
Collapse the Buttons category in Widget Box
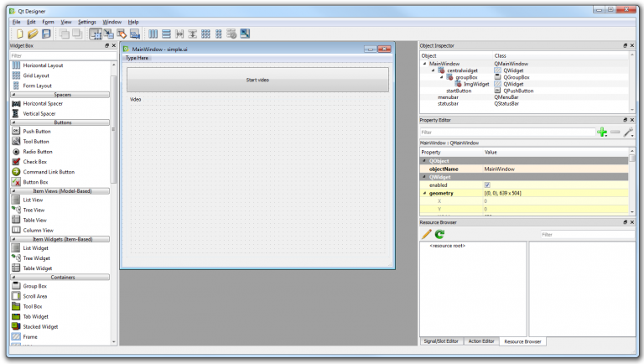pyautogui.click(x=60, y=122)
